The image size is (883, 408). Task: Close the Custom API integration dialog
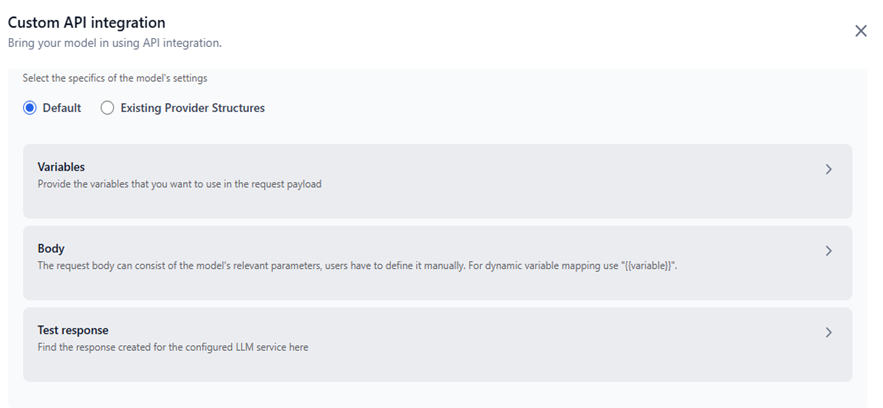pos(860,31)
